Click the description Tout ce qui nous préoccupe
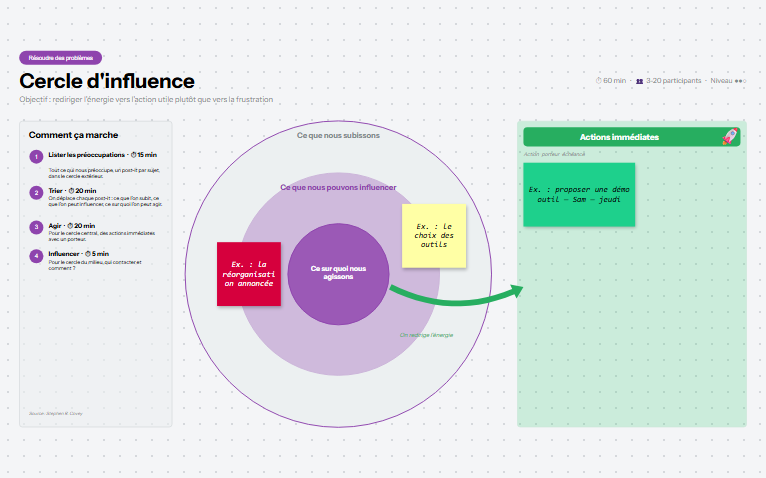The image size is (766, 478). click(x=104, y=173)
